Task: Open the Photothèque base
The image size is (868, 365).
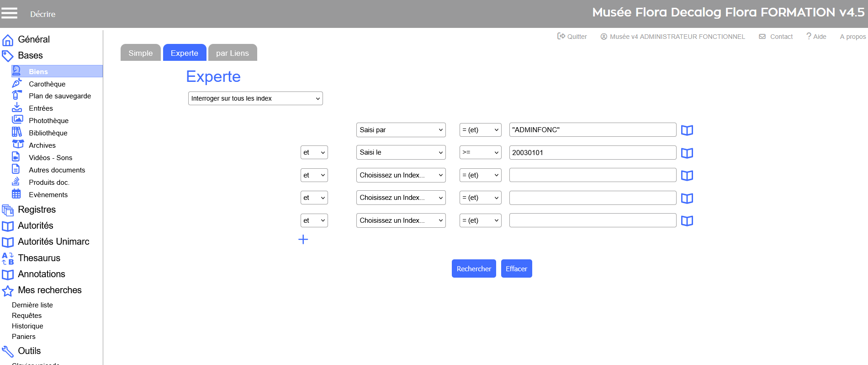Action: click(x=48, y=120)
